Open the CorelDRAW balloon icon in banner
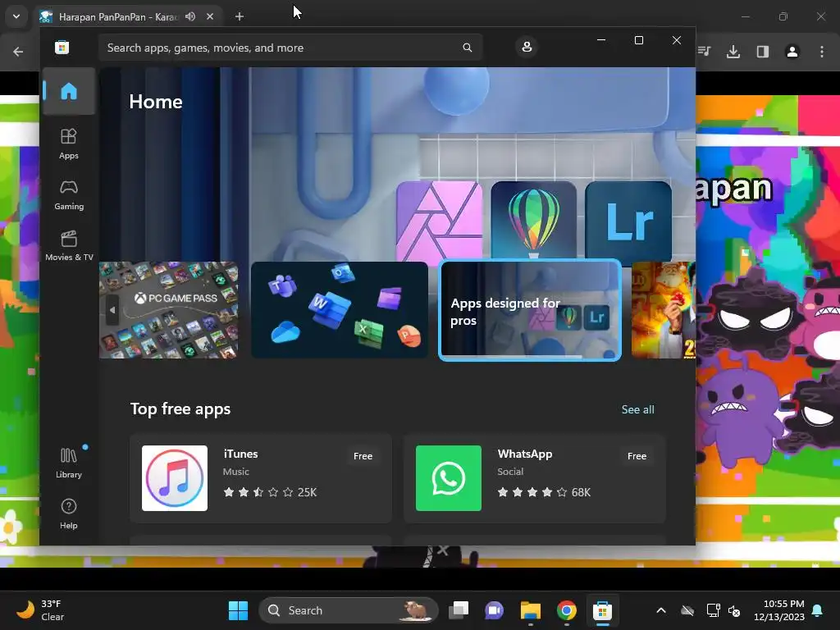The height and width of the screenshot is (630, 840). click(533, 221)
